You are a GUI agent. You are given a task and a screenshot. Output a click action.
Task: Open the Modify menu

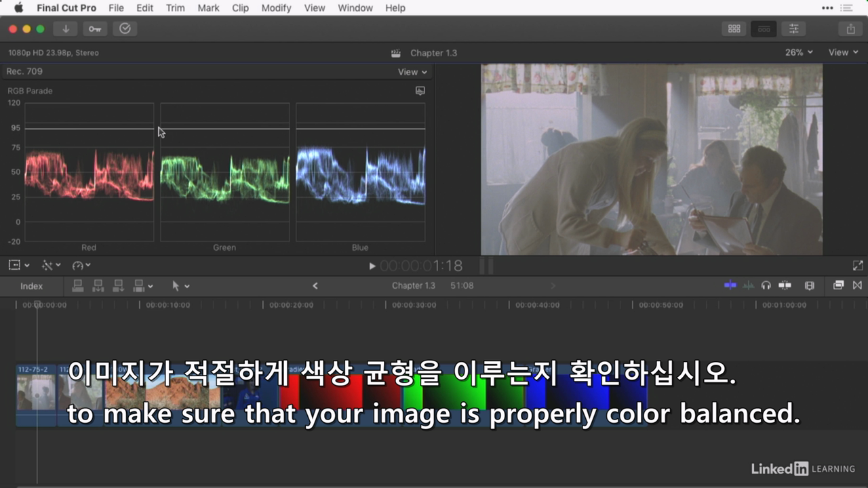276,8
